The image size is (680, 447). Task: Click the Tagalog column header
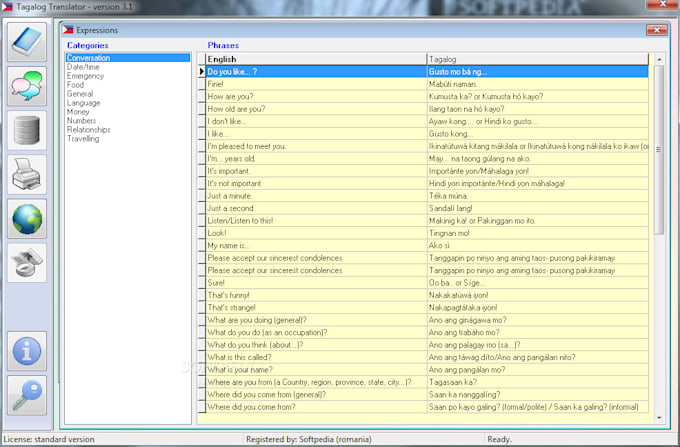tap(538, 59)
